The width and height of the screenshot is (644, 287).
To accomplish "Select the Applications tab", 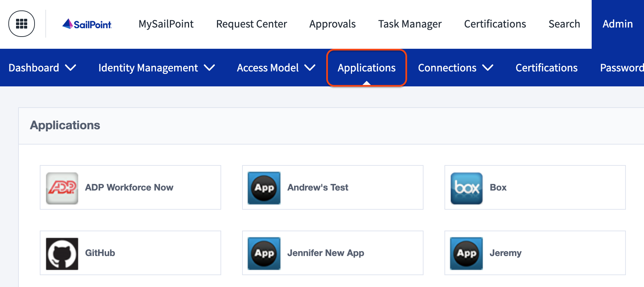I will tap(366, 68).
